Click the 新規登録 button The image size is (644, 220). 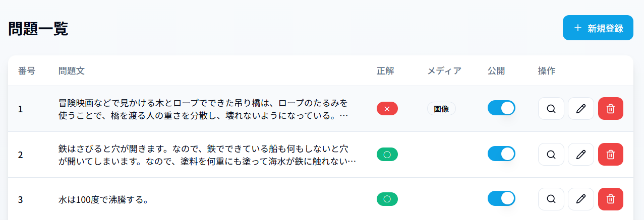coord(598,28)
